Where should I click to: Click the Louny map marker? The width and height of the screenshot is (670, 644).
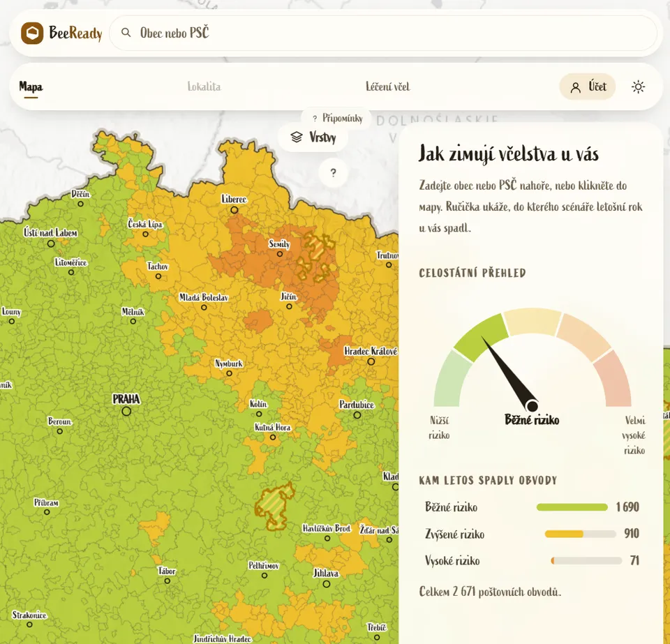[12, 322]
